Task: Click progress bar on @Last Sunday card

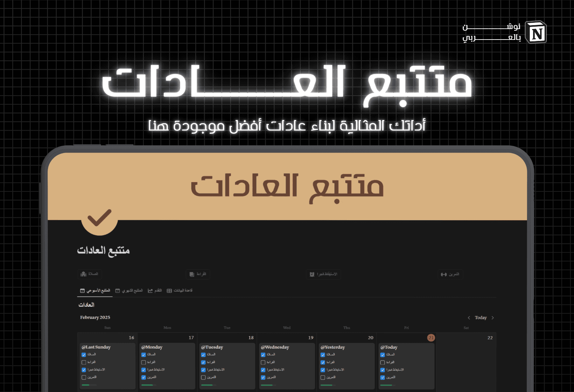Action: click(x=89, y=385)
